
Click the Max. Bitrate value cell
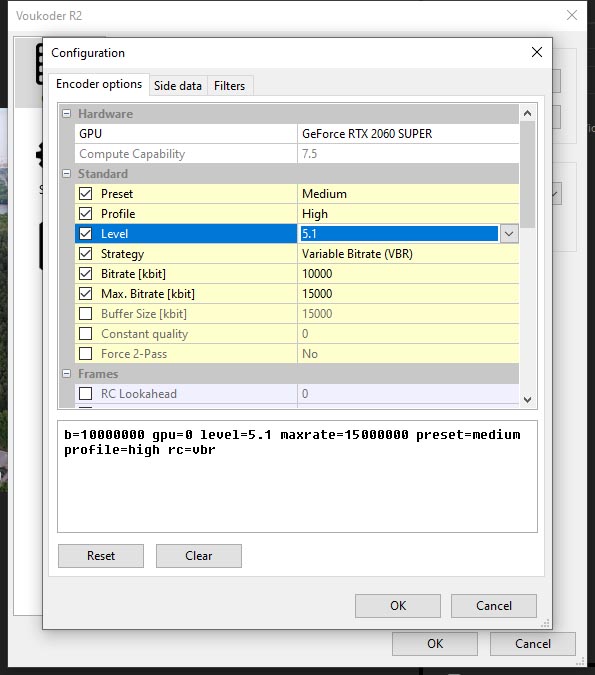tap(408, 294)
